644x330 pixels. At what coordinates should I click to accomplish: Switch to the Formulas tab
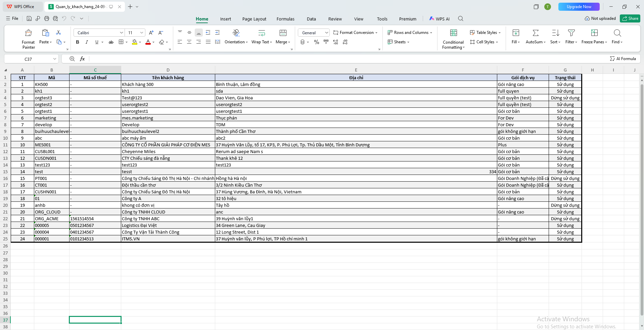point(285,19)
